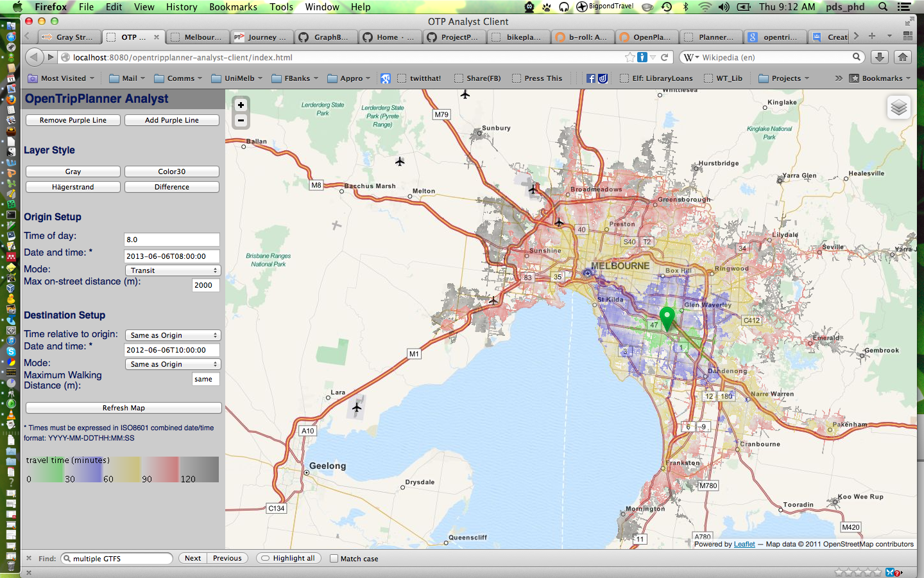Expand Time relative to origin dropdown
Viewport: 924px width, 578px height.
click(x=172, y=335)
